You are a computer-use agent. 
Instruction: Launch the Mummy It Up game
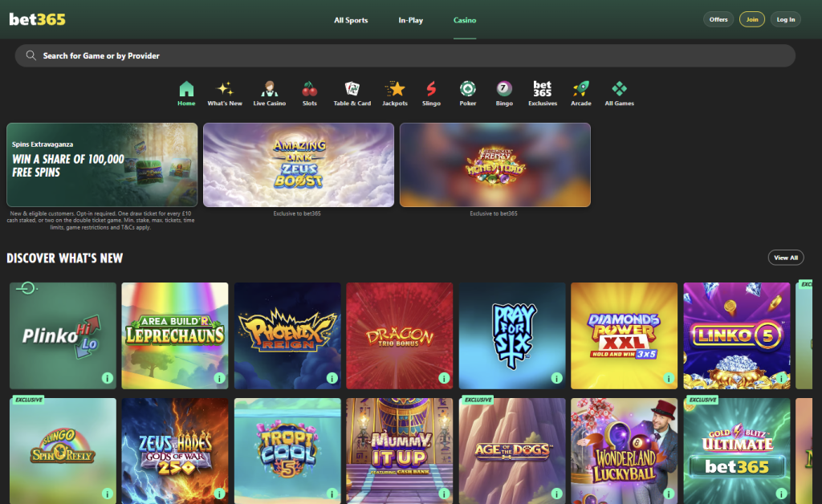(x=400, y=451)
